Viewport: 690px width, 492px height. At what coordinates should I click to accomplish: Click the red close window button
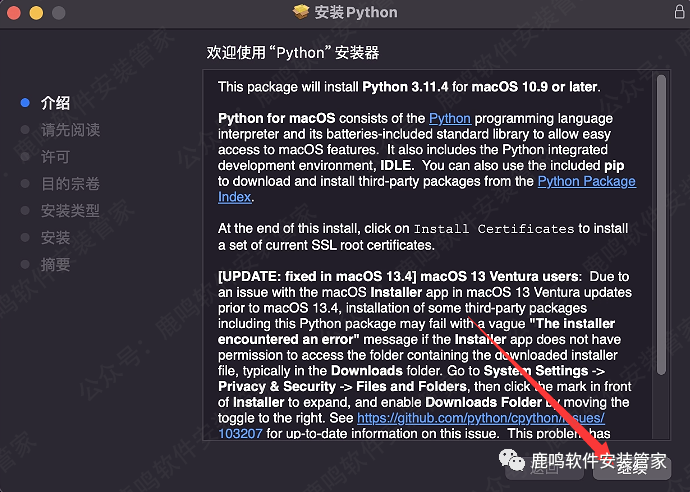pyautogui.click(x=14, y=13)
